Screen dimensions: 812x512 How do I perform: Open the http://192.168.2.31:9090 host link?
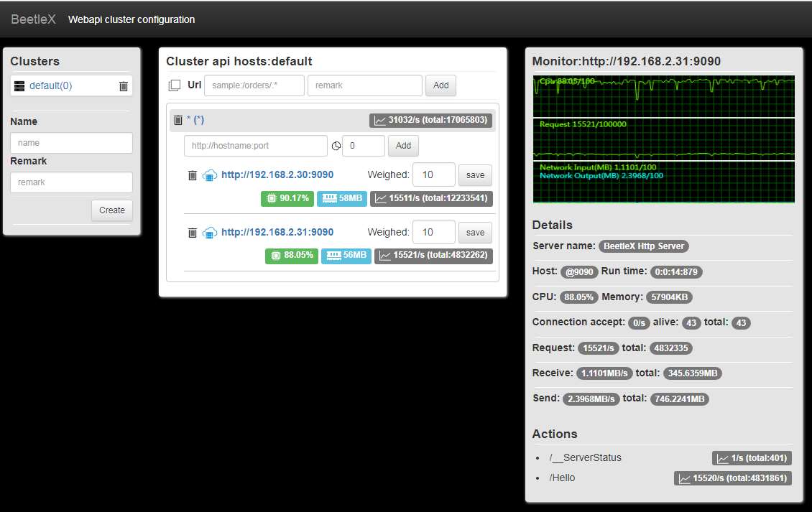[277, 233]
